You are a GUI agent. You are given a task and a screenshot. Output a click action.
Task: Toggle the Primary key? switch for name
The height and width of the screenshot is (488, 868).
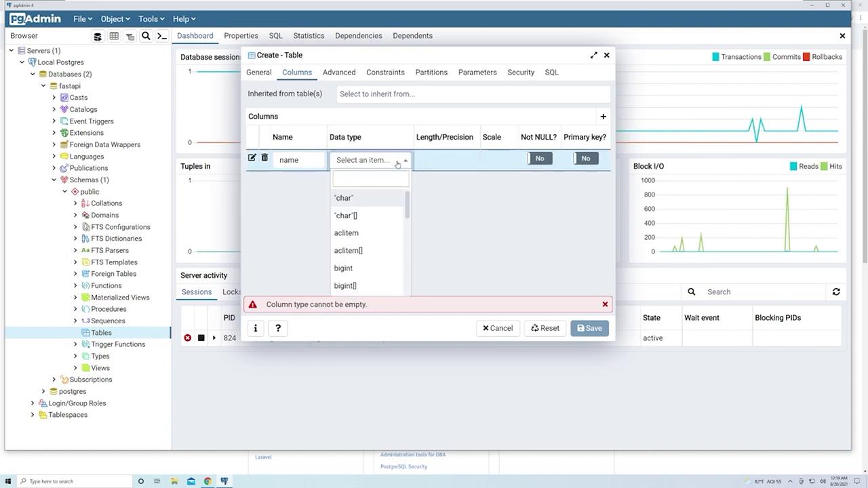(585, 159)
